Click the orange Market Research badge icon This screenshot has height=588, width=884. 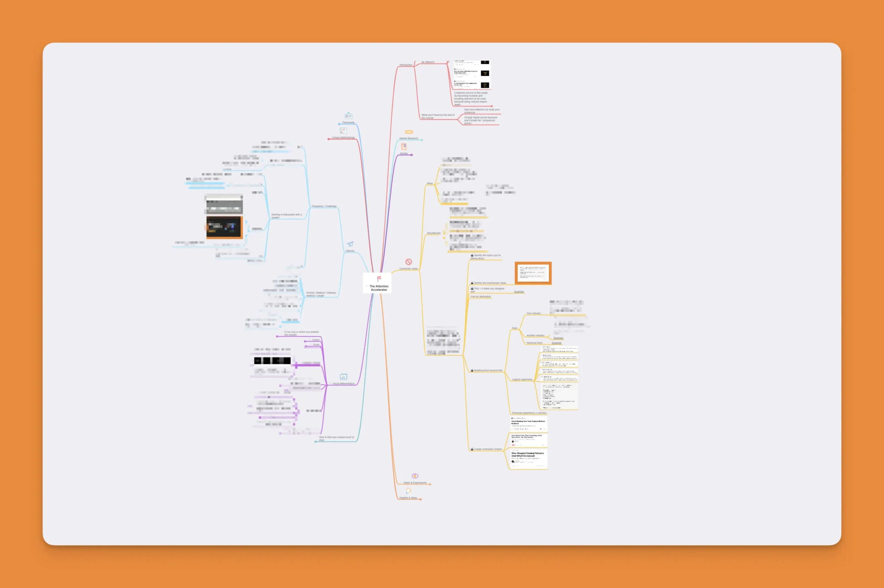(x=409, y=132)
